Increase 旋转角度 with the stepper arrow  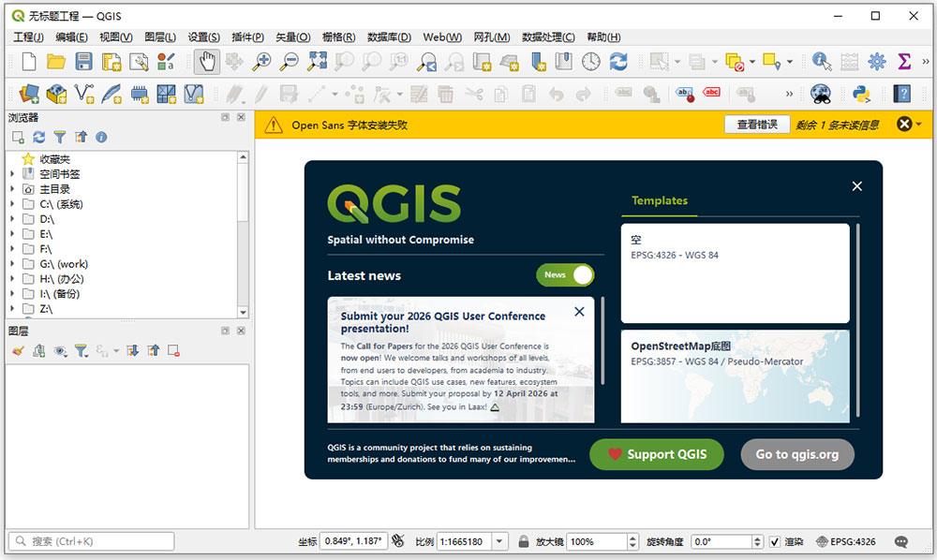(758, 537)
